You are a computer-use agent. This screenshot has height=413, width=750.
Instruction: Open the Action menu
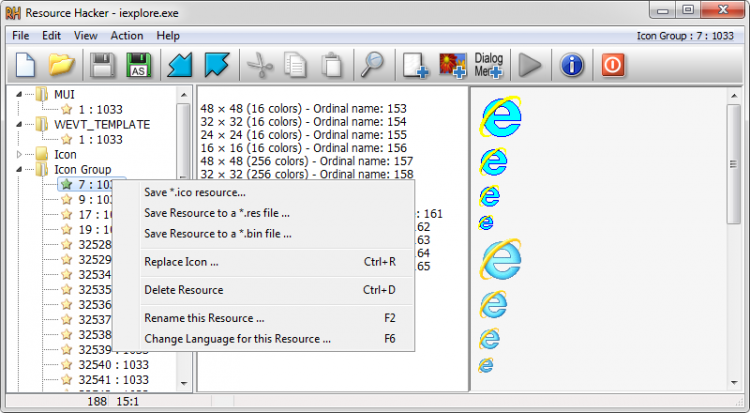[x=127, y=35]
